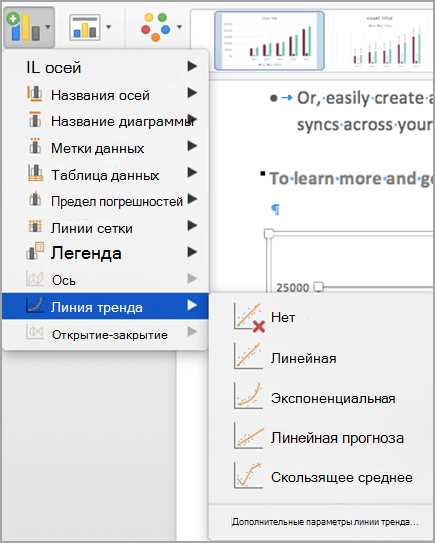Click the Линия тренда menu item
435x543 pixels.
(105, 306)
